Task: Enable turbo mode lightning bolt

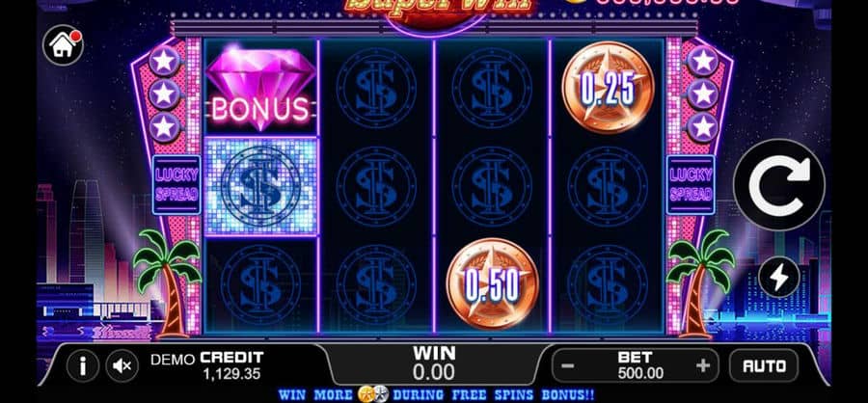Action: pyautogui.click(x=779, y=278)
